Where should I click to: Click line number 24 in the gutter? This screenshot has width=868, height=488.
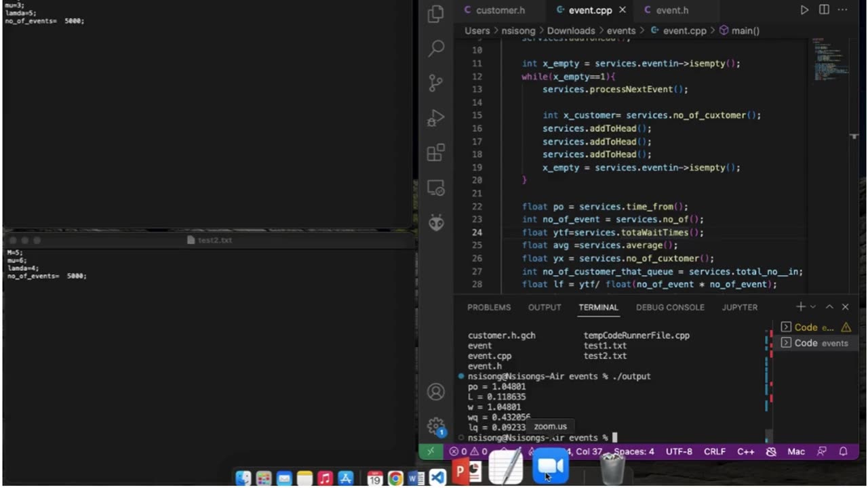[477, 232]
